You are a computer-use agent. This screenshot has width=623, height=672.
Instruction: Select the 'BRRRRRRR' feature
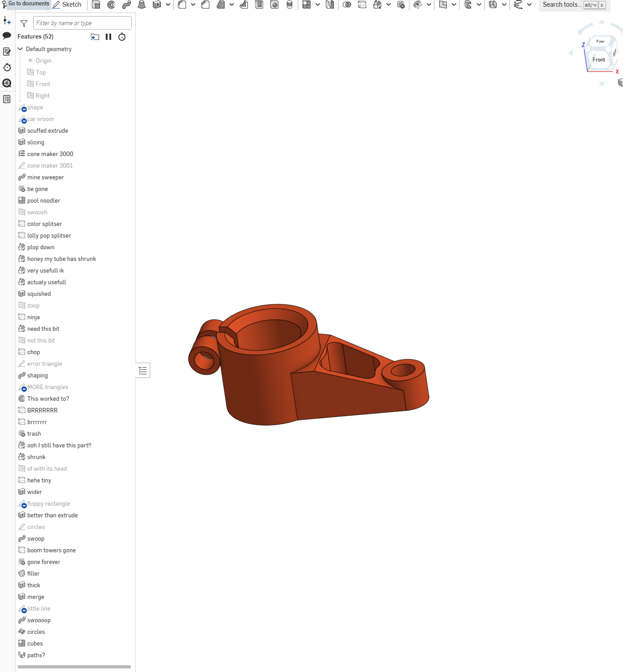pyautogui.click(x=42, y=410)
